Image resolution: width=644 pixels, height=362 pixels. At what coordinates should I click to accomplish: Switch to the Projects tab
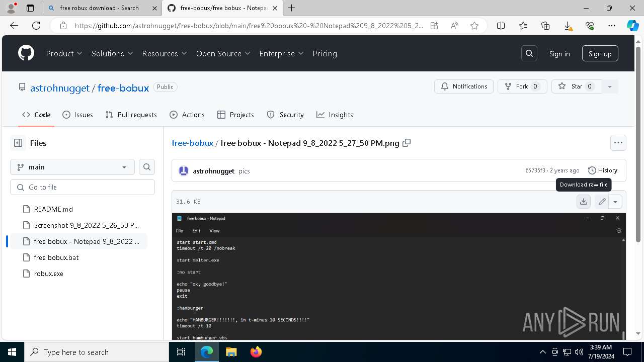(235, 115)
